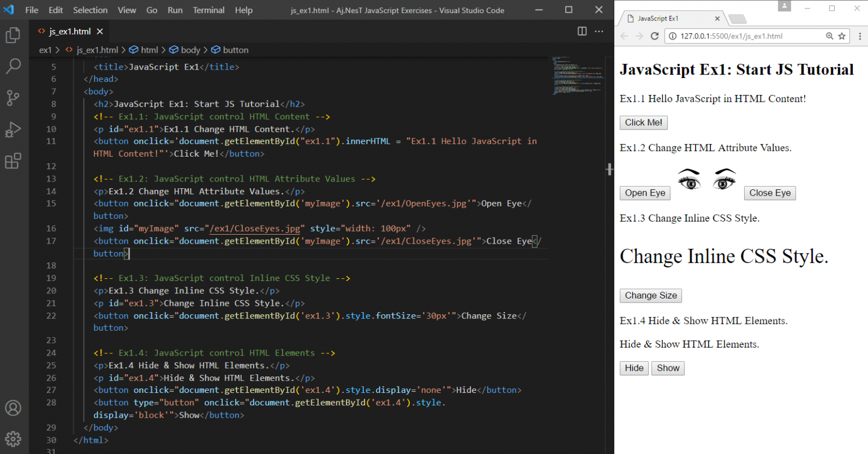
Task: Open the Chrome three-dot menu
Action: tap(860, 36)
